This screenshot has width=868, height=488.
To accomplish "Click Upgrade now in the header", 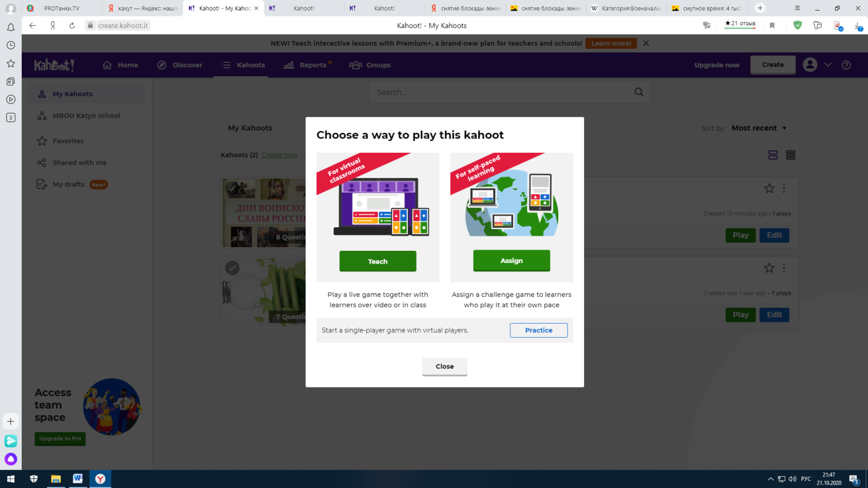I will click(x=717, y=65).
